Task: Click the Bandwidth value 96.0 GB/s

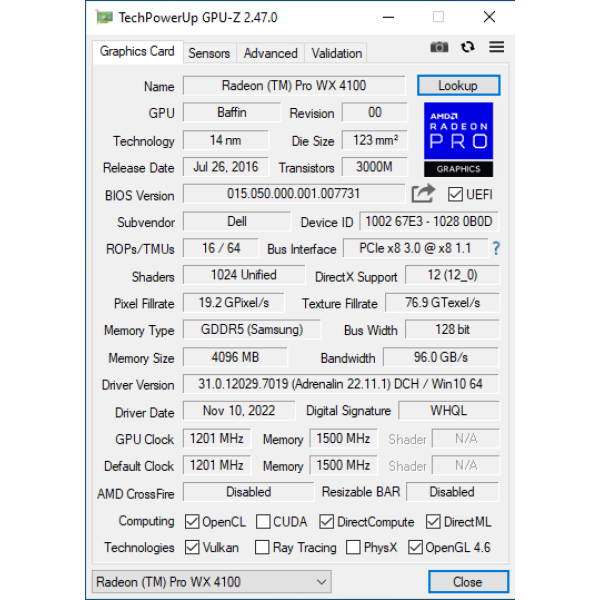Action: (441, 357)
